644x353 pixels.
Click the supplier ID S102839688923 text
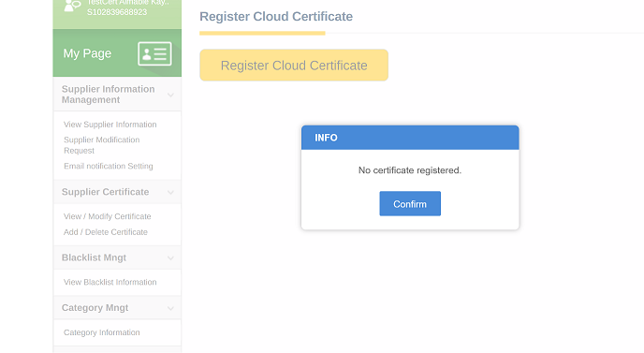[x=117, y=12]
